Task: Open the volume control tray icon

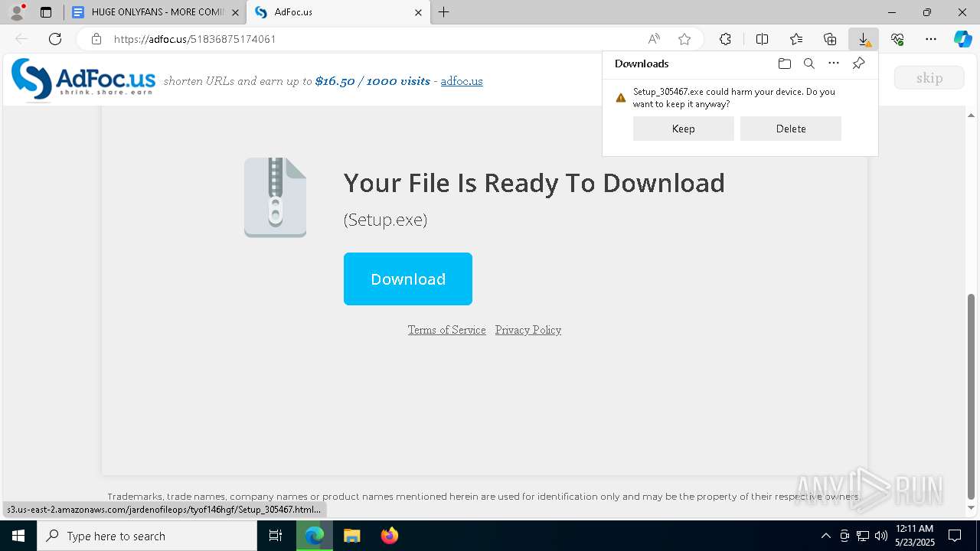Action: 881,536
